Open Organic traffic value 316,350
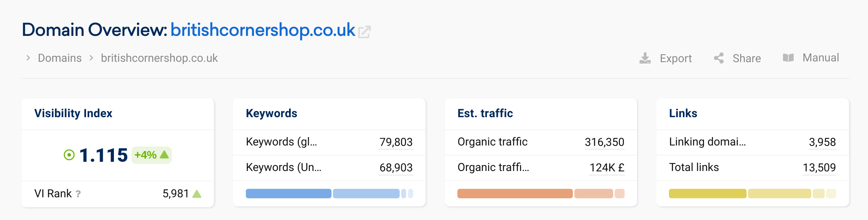Viewport: 868px width, 220px height. pos(604,142)
